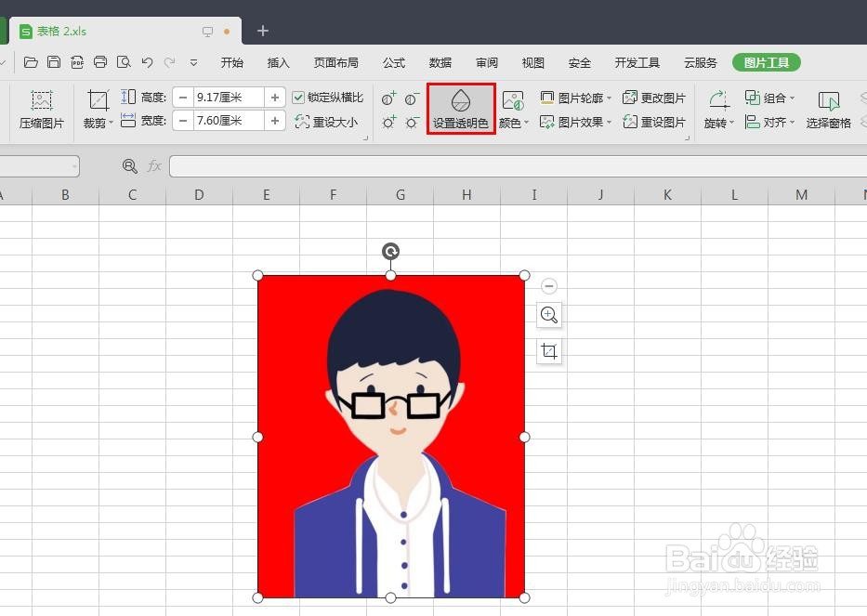Click the 裁剪 crop tool icon
Screen dimensions: 867x616
98,100
